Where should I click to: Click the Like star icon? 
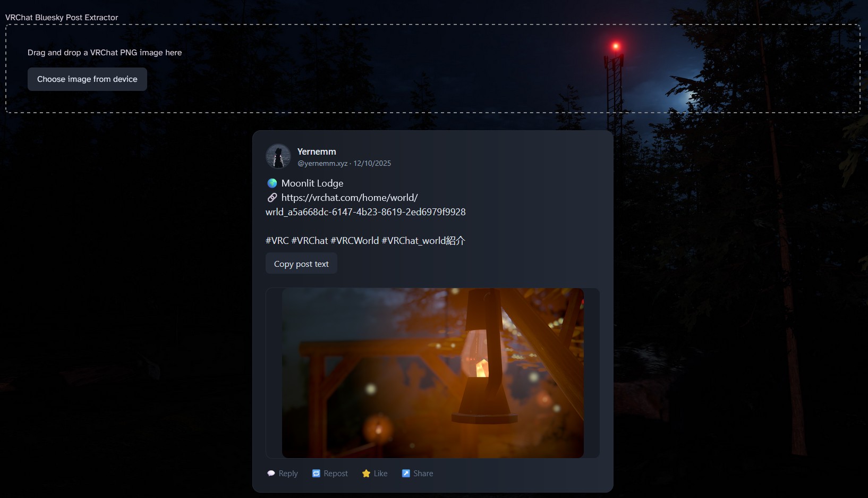click(366, 474)
